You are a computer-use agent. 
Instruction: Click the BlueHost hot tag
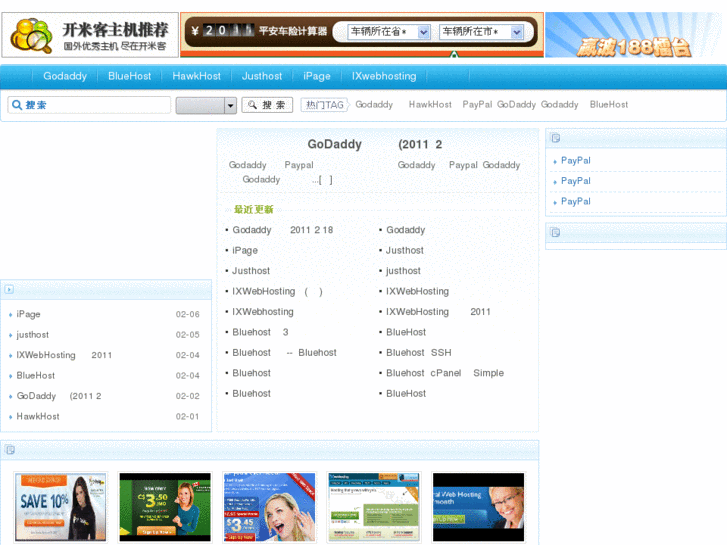tap(609, 105)
